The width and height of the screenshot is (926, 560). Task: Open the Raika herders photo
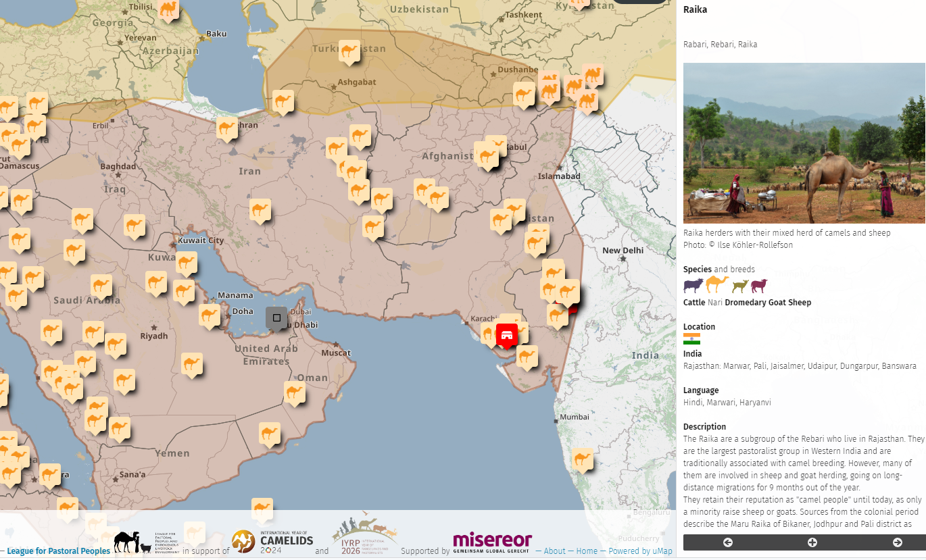pos(804,143)
